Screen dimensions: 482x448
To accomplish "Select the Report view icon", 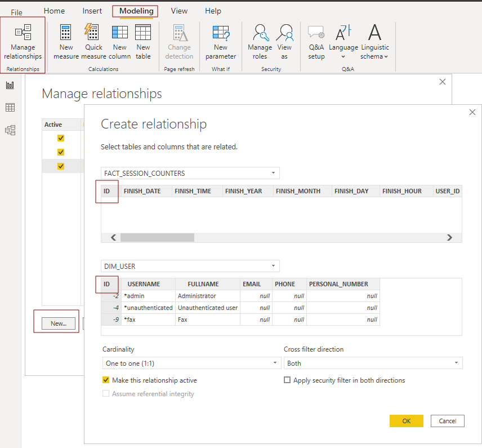I will [x=10, y=86].
